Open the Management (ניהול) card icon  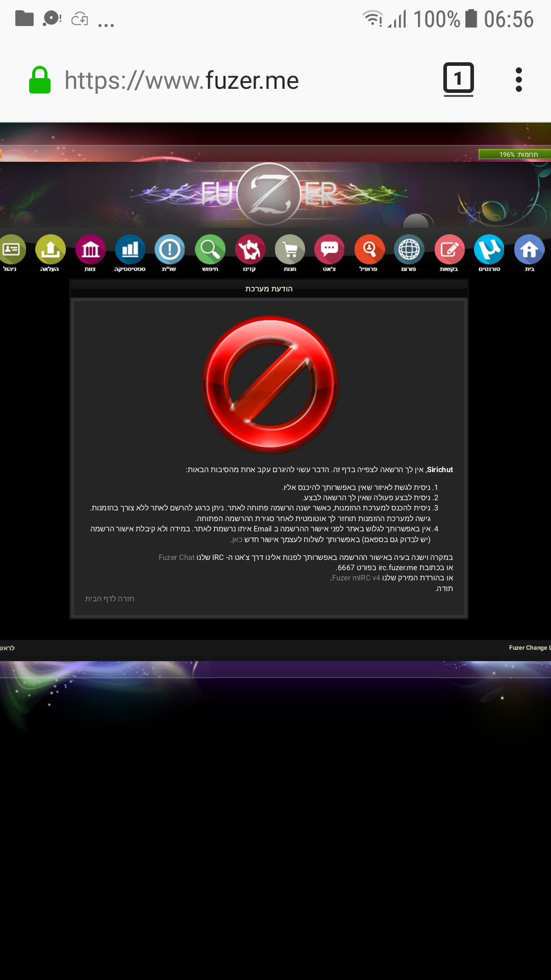click(11, 250)
